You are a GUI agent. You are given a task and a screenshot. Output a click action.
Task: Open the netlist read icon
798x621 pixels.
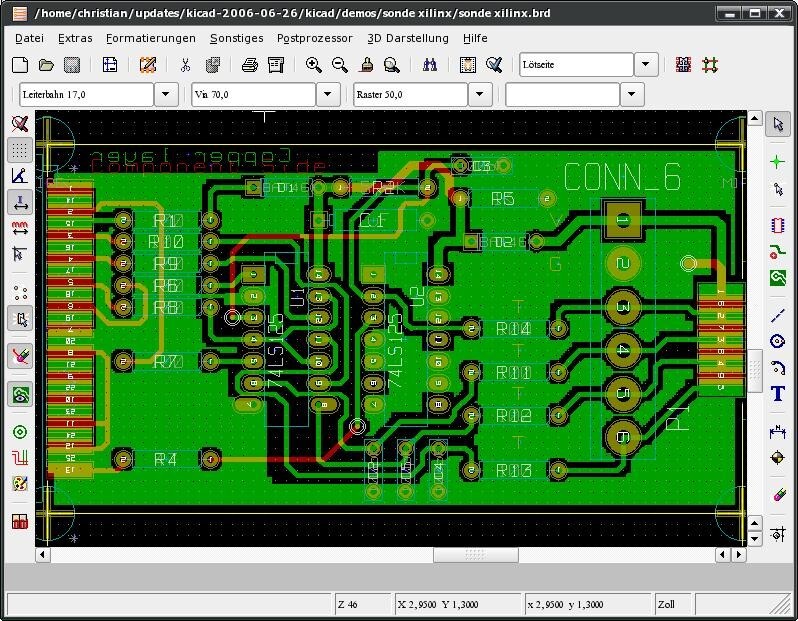(468, 65)
